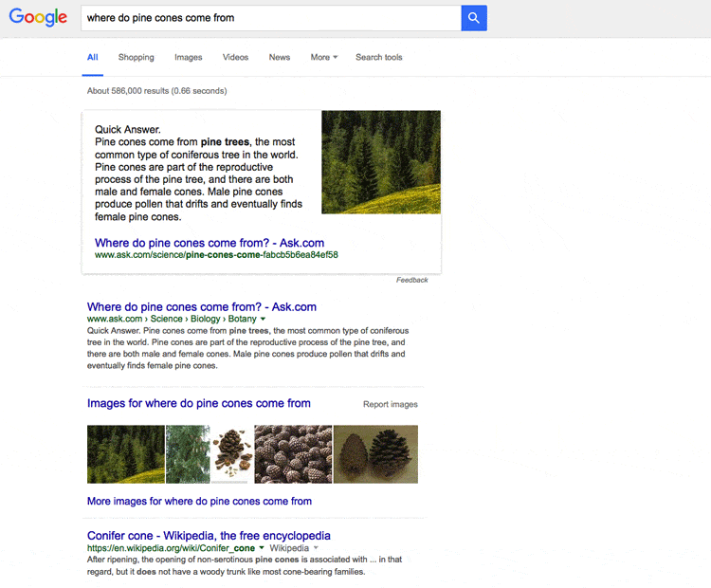This screenshot has height=588, width=711.
Task: Click the search query input field
Action: pyautogui.click(x=271, y=18)
